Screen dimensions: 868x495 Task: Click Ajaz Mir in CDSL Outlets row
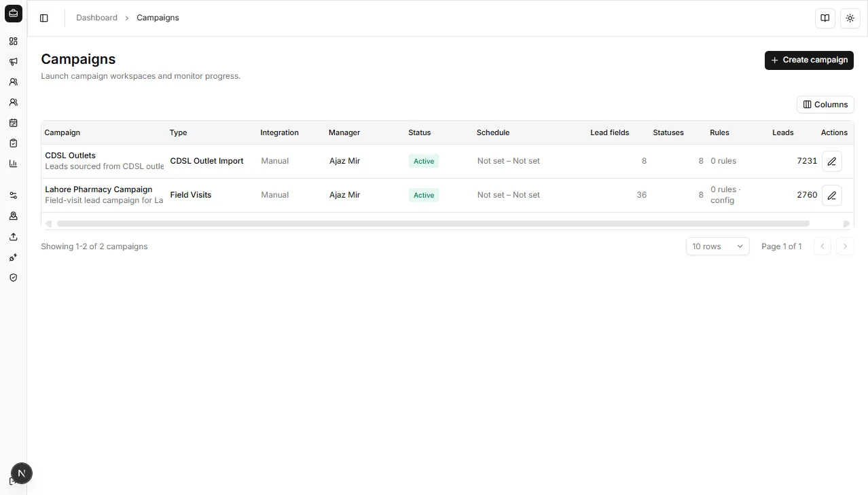click(x=344, y=161)
